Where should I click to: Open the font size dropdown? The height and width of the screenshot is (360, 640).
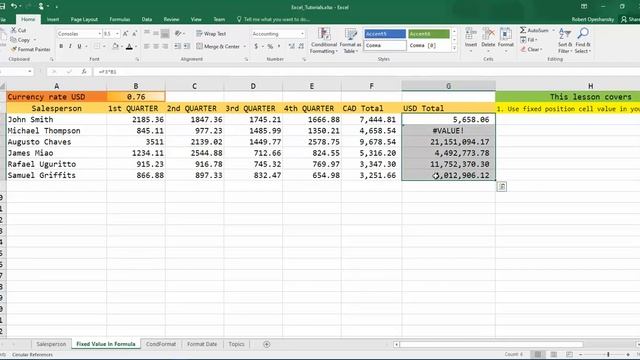[x=117, y=33]
